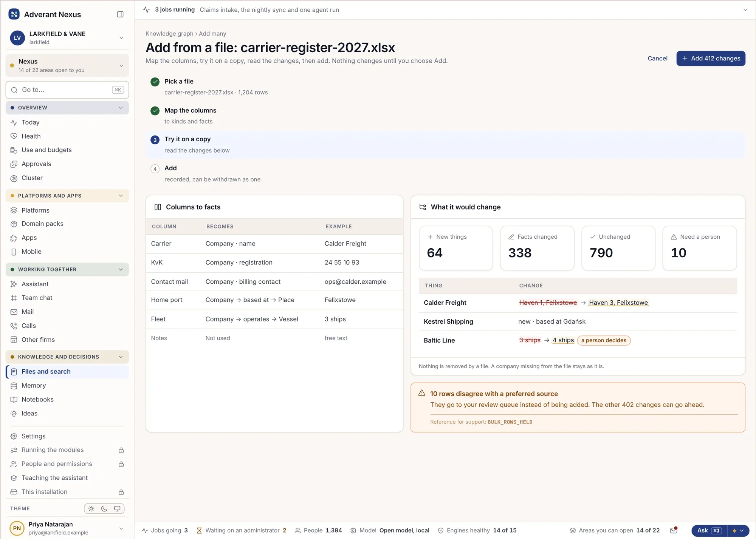
Task: Follow the Knowledge graph breadcrumb
Action: (169, 34)
